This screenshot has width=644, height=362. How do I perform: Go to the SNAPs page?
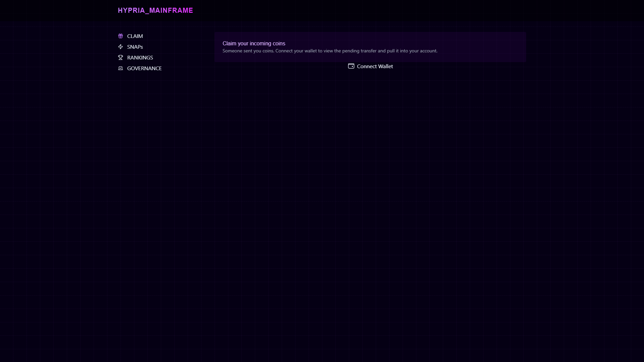pyautogui.click(x=135, y=47)
